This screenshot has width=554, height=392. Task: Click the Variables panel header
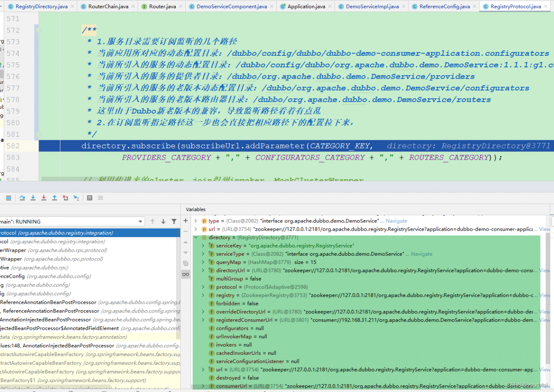click(x=196, y=209)
